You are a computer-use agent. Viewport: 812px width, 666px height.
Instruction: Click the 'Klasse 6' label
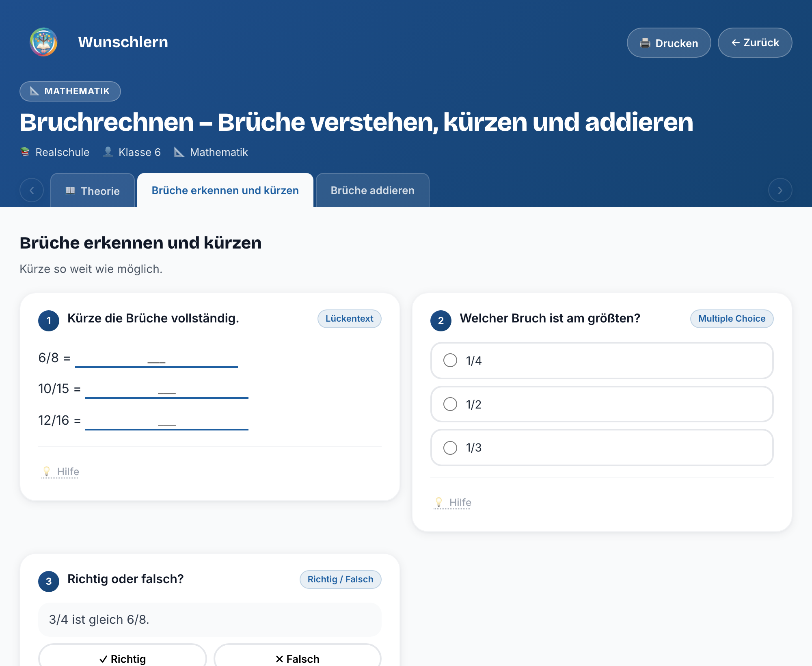[140, 152]
